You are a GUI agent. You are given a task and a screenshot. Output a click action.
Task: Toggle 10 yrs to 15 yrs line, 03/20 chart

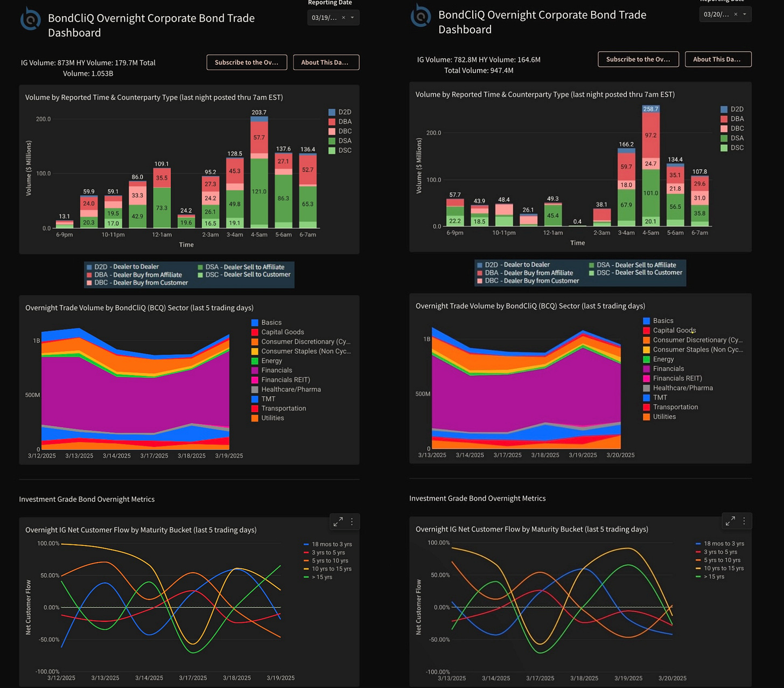coord(720,568)
